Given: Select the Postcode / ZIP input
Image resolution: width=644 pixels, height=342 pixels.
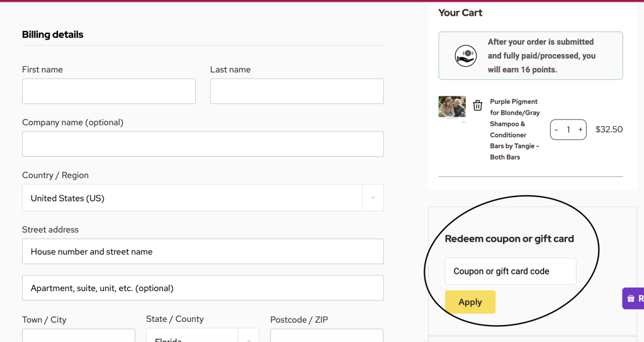Looking at the screenshot, I should click(327, 336).
